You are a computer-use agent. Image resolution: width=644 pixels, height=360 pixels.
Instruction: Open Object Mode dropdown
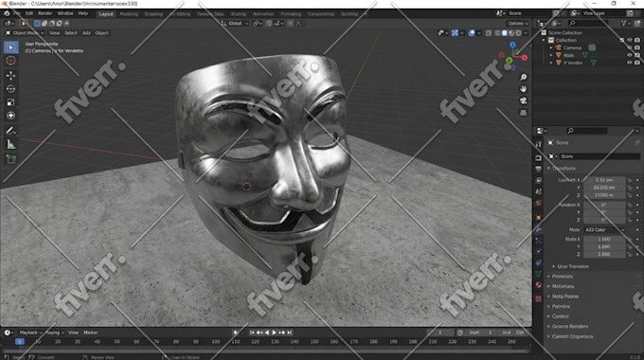[25, 33]
